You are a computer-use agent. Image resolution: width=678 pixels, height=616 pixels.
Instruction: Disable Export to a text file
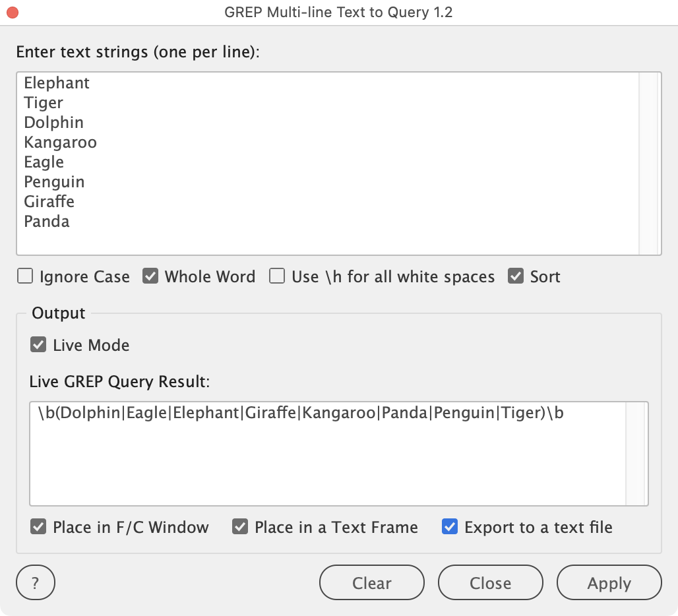click(450, 527)
